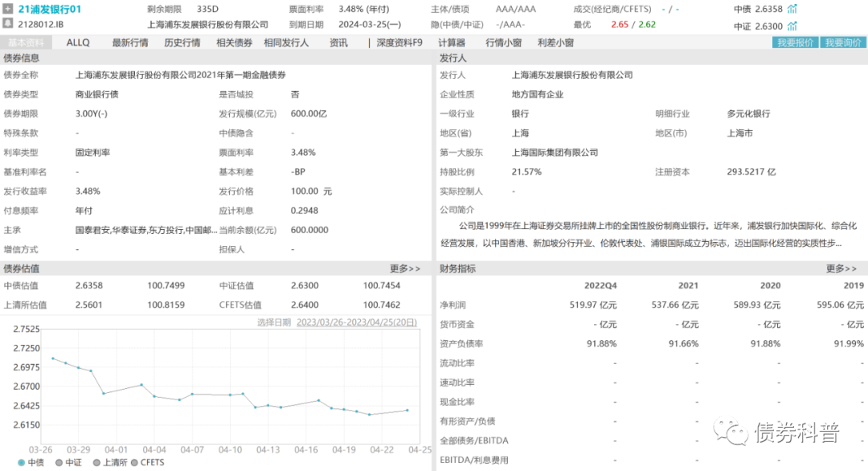This screenshot has width=868, height=471.
Task: Click the 利率类型 value 固定利率
Action: (92, 152)
